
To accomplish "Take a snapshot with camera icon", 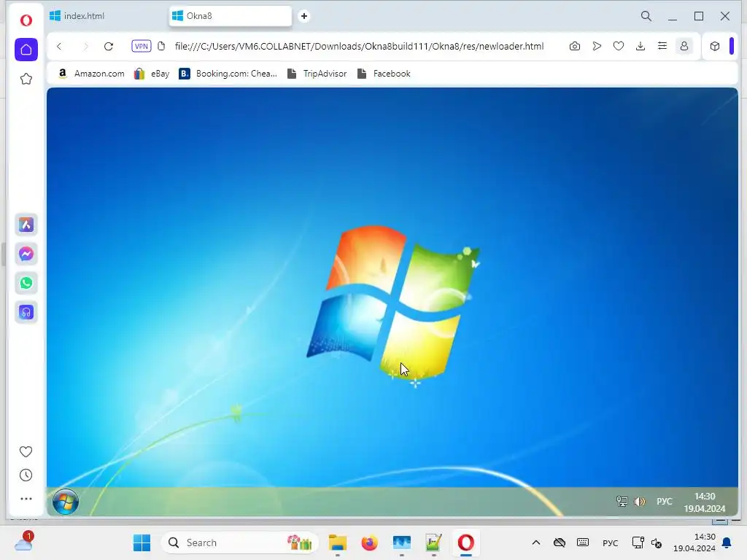I will pos(575,46).
